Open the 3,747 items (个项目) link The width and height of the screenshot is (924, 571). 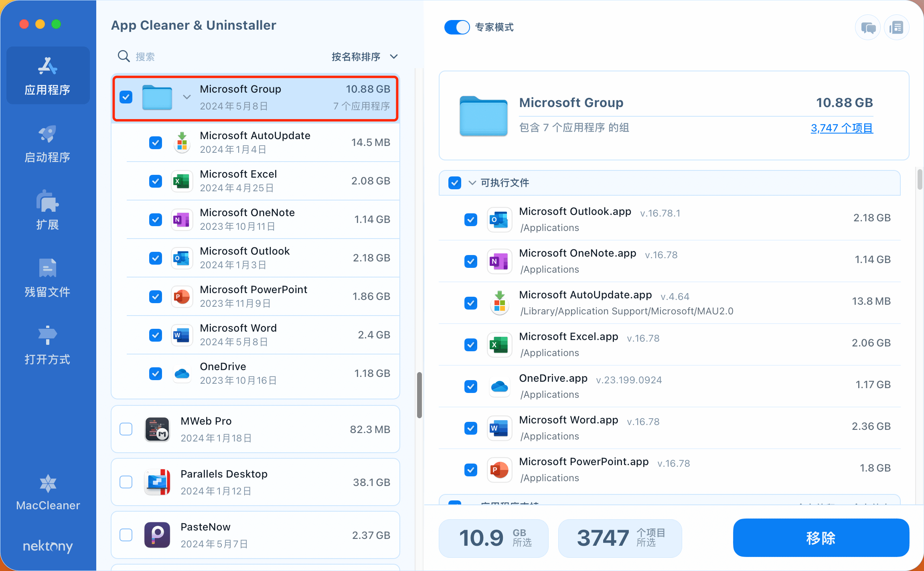click(x=841, y=128)
